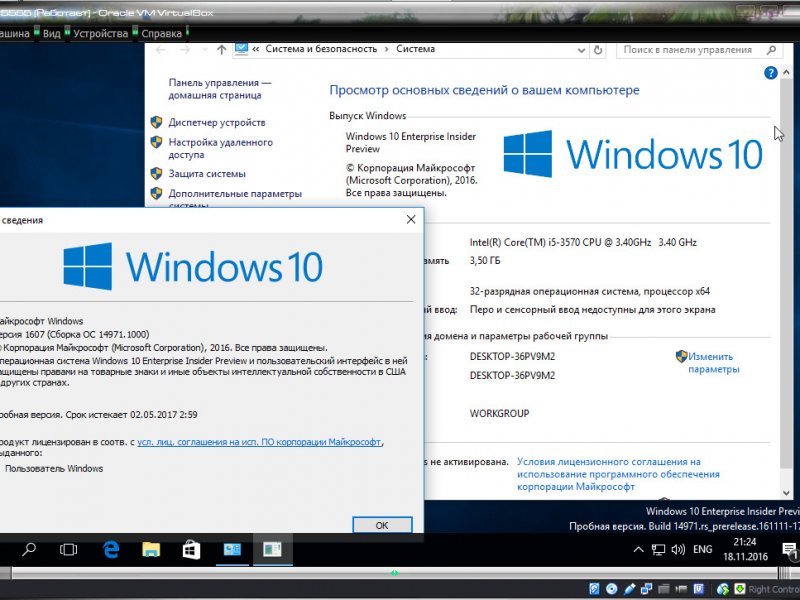Click the VirtualBox virtualization features status icon
800x600 pixels.
pyautogui.click(x=699, y=589)
